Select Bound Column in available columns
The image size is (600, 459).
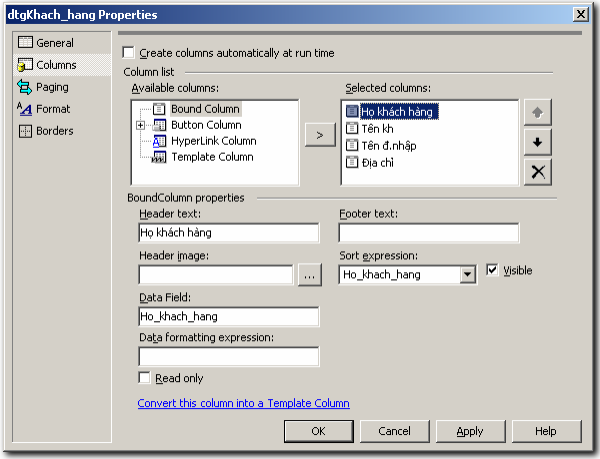point(205,109)
